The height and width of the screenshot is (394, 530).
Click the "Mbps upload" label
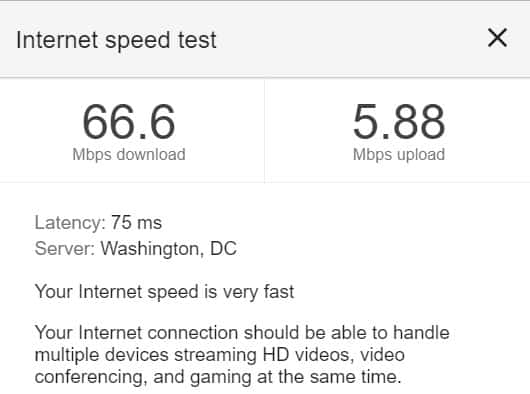point(399,155)
